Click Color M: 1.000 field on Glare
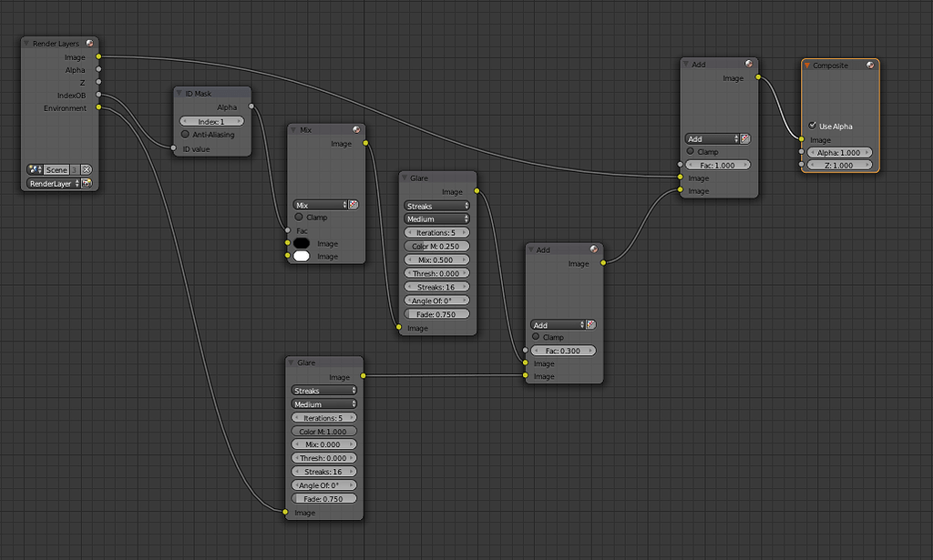The height and width of the screenshot is (560, 933). [323, 432]
